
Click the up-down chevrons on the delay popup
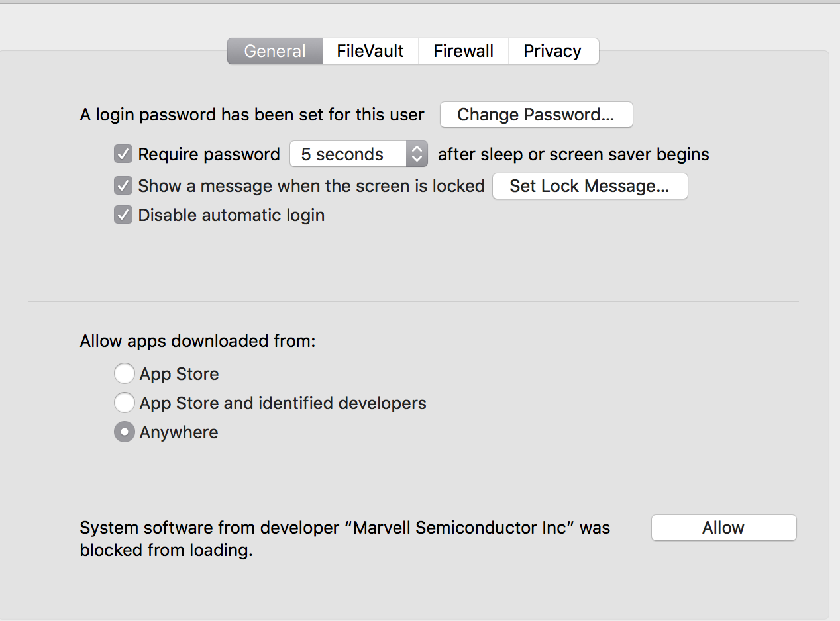tap(417, 154)
